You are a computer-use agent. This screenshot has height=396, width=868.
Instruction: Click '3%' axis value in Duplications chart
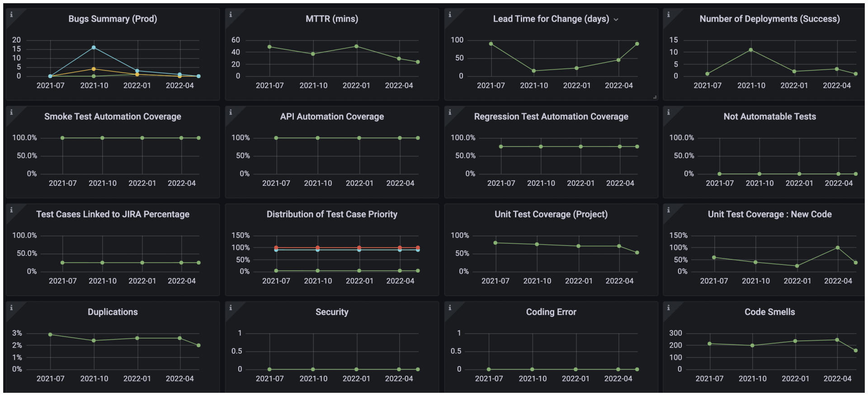[x=17, y=333]
